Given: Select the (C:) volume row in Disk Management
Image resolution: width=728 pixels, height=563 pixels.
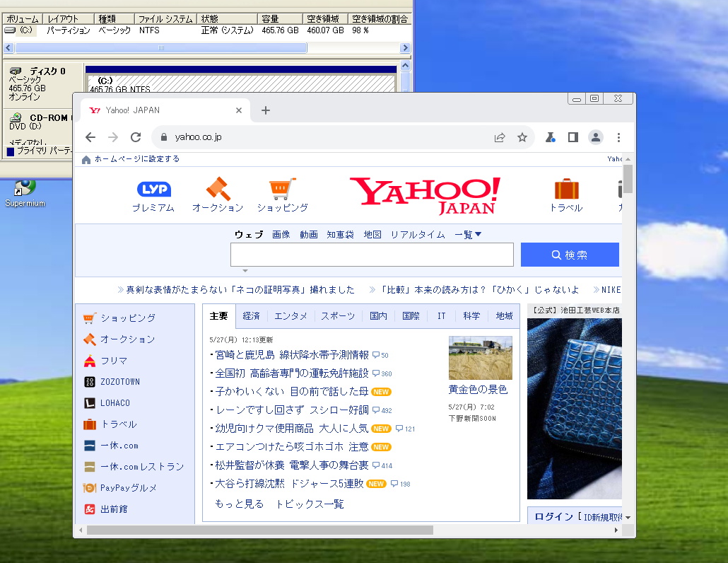Looking at the screenshot, I should (206, 30).
